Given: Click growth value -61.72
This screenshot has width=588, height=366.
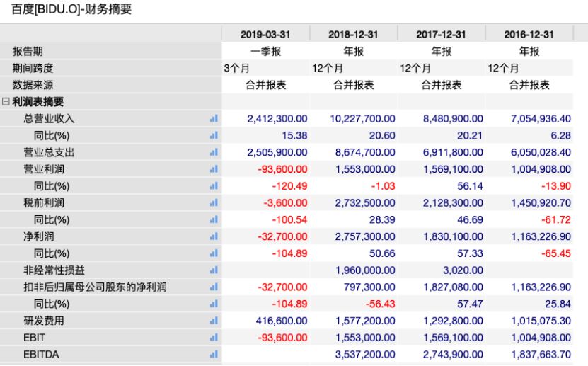Looking at the screenshot, I should pos(556,220).
